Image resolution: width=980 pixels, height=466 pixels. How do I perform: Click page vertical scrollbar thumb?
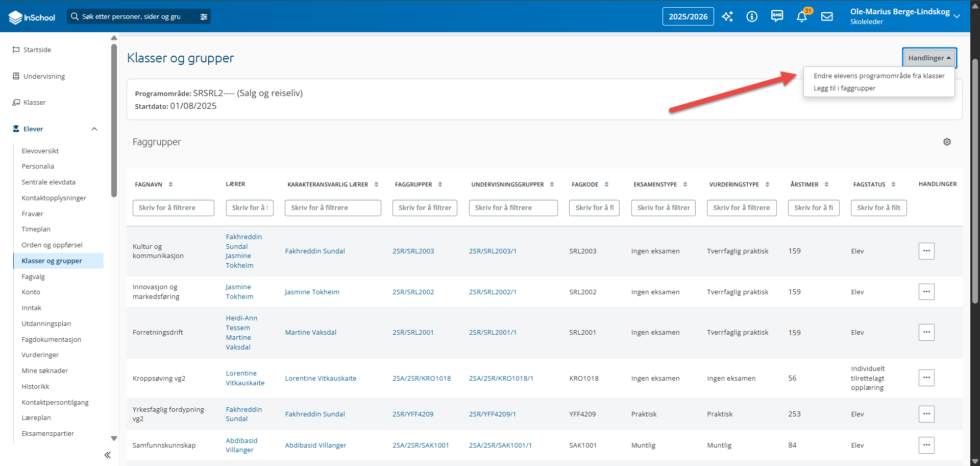[x=975, y=181]
